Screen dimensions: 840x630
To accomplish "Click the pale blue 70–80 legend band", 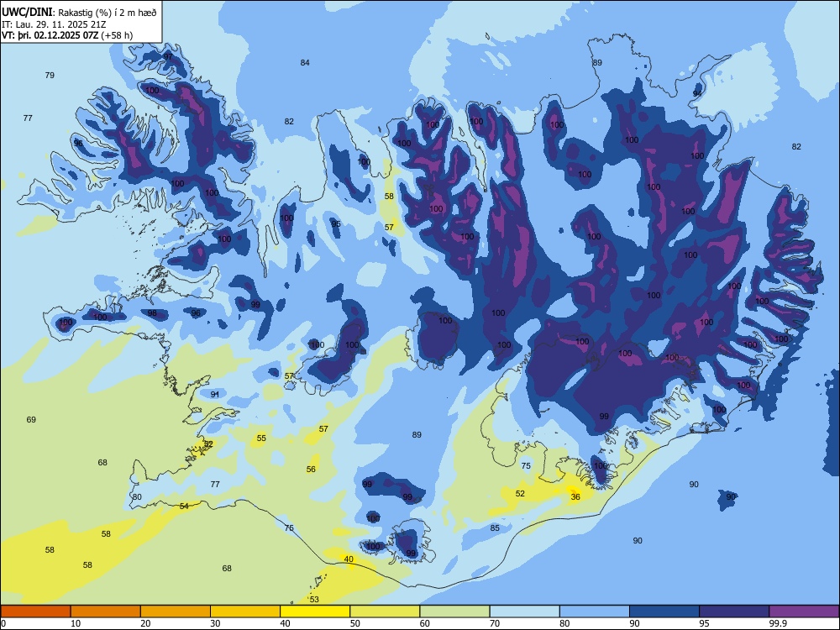I will pos(524,612).
